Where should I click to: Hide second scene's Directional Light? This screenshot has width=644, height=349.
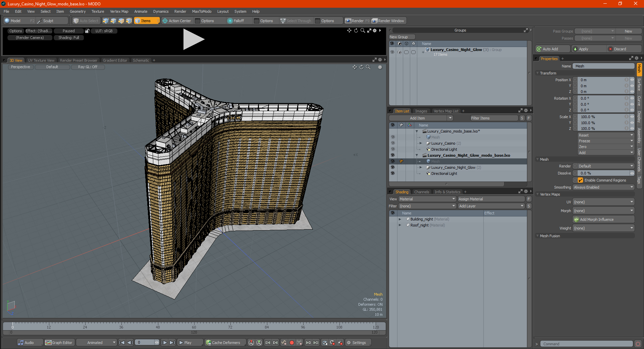coord(392,173)
